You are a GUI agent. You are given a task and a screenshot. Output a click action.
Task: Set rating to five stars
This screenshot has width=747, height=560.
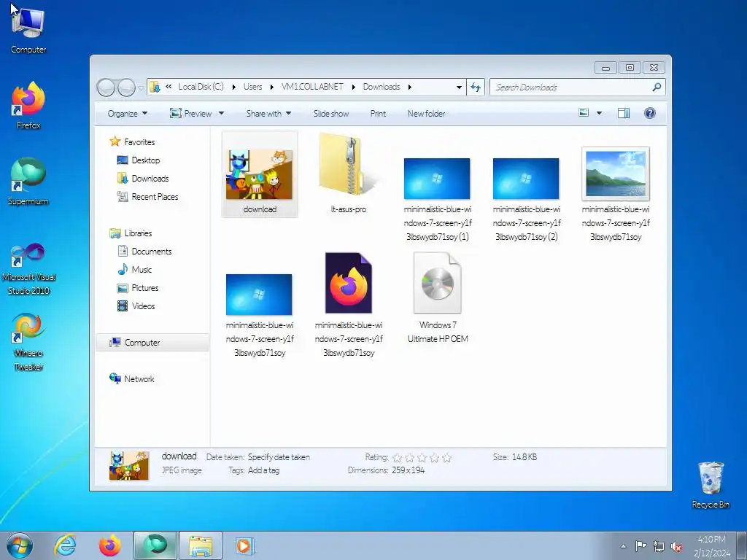click(x=447, y=458)
